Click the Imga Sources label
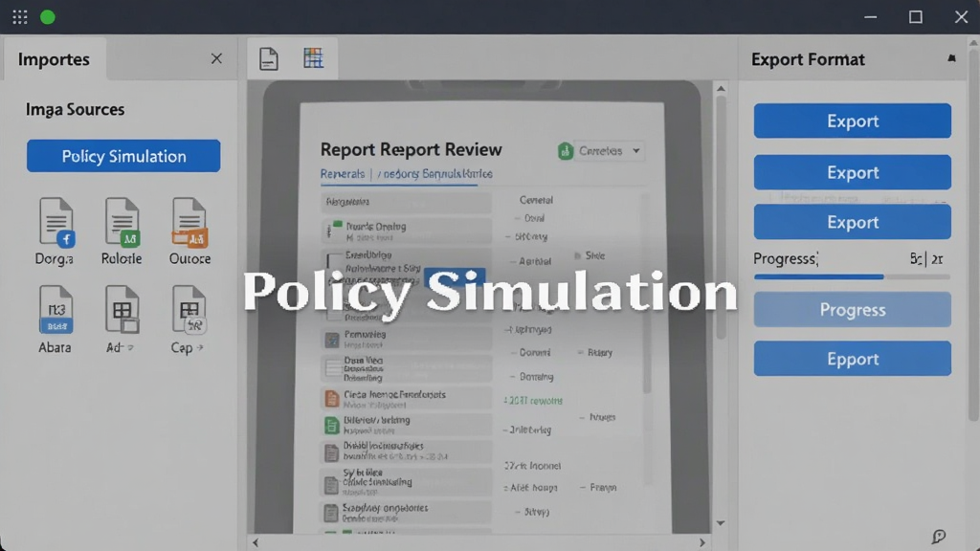This screenshot has height=551, width=980. tap(75, 109)
